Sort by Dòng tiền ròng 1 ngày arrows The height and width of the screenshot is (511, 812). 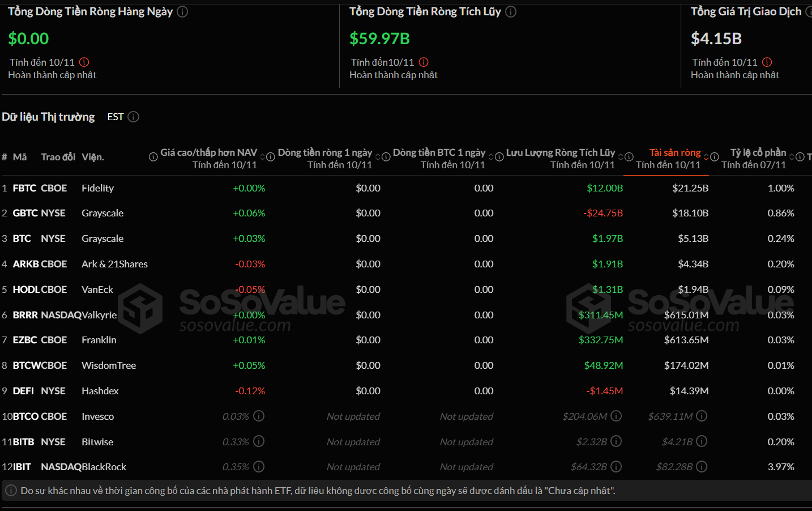[378, 157]
